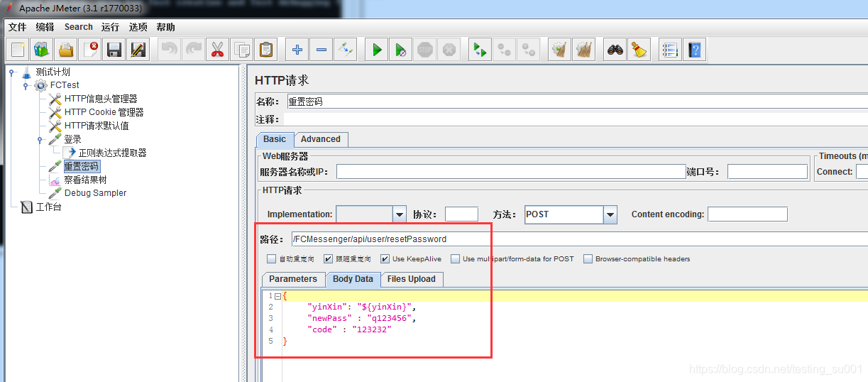Screen dimensions: 868x382
Task: Open the Search menu
Action: point(78,27)
